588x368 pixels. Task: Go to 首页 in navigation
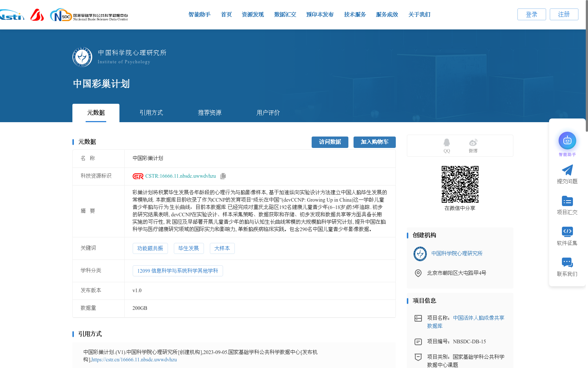coord(226,15)
